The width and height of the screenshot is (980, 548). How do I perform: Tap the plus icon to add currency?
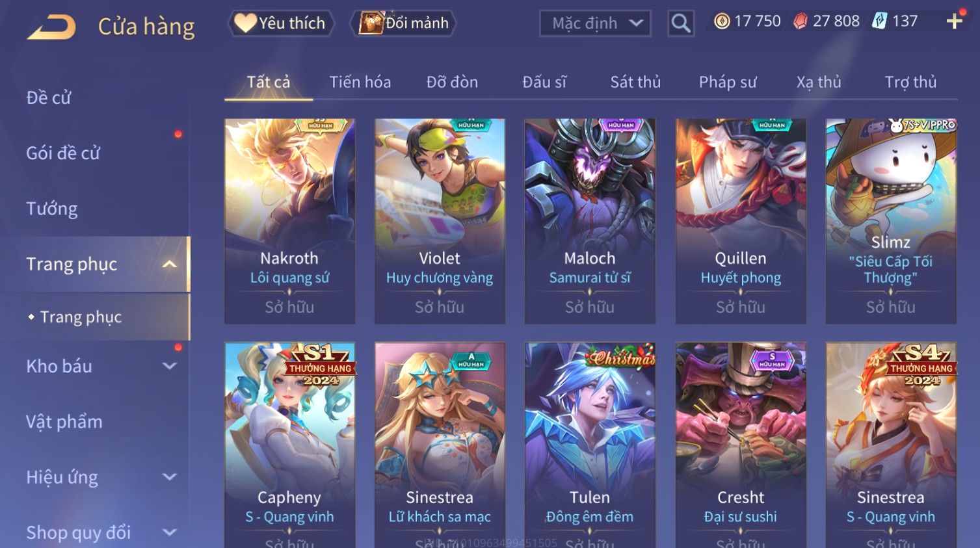(954, 21)
